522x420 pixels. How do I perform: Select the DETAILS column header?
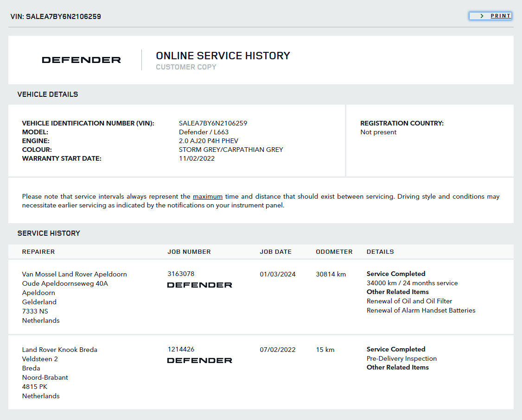click(x=380, y=252)
